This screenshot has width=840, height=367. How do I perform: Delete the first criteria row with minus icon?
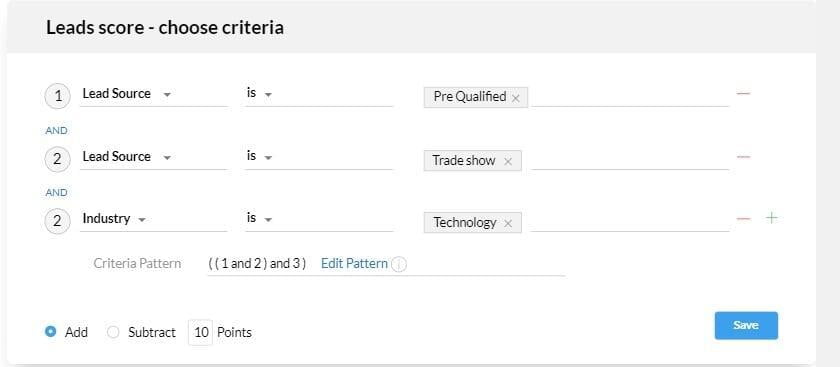743,94
